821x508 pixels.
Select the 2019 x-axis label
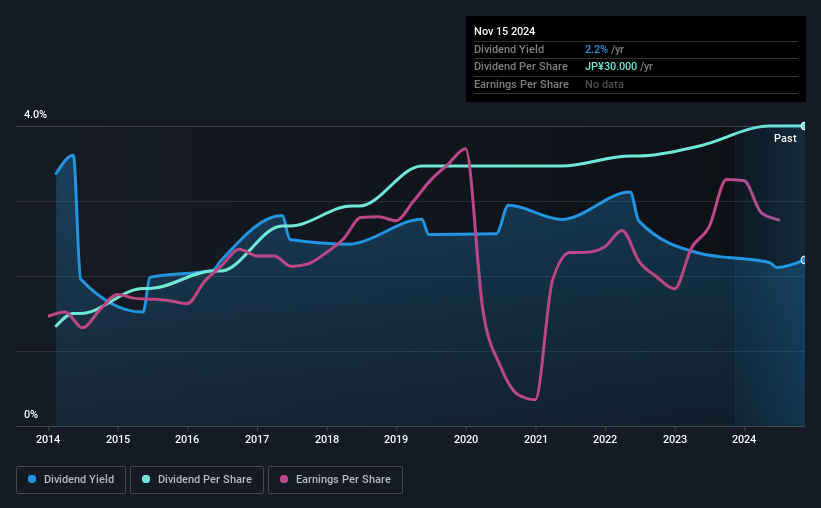[396, 439]
